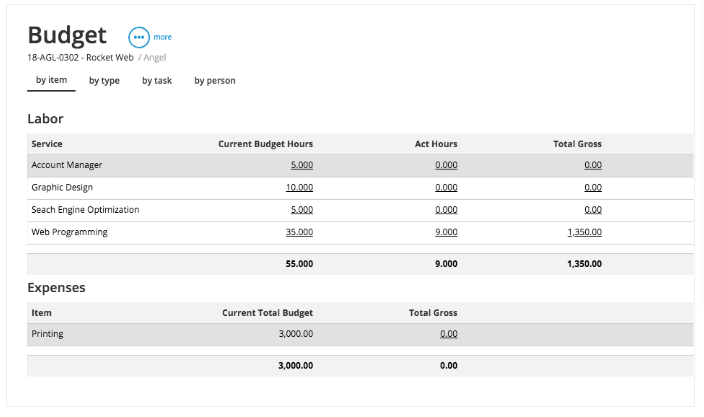Click Account Manager act hours 0.000
The image size is (704, 417).
(x=446, y=165)
